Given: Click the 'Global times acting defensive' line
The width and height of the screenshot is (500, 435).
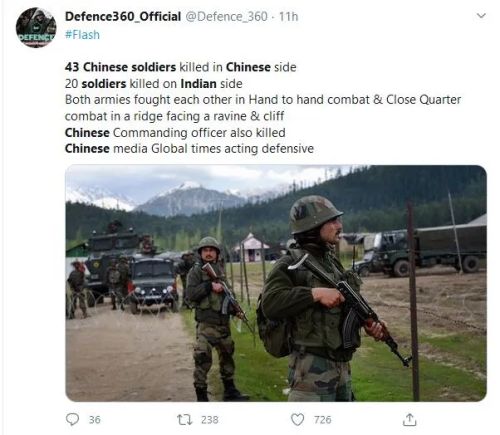Looking at the screenshot, I should (x=189, y=148).
